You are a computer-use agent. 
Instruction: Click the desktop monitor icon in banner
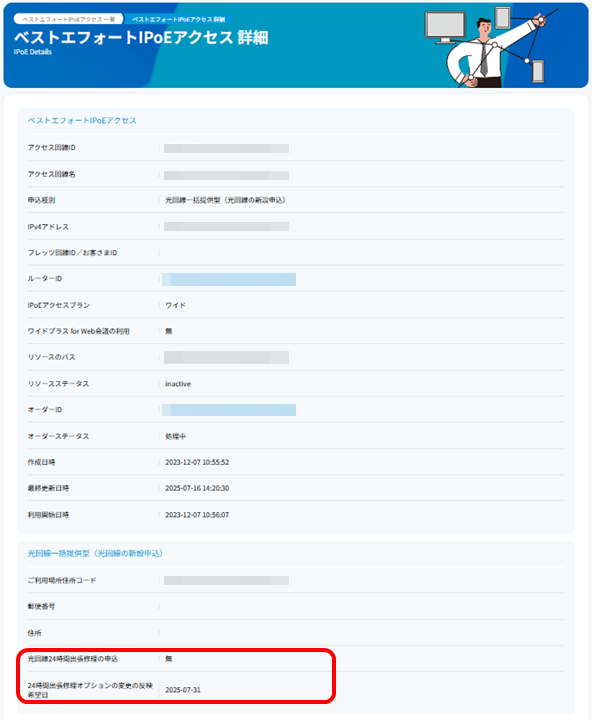[x=445, y=27]
